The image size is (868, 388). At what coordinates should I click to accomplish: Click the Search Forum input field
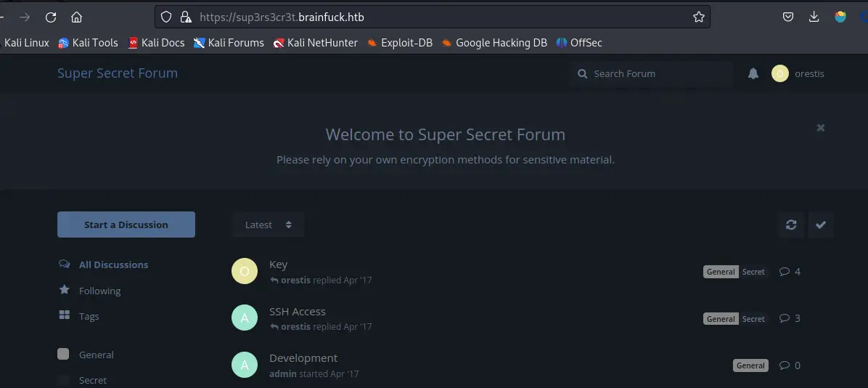(x=651, y=73)
